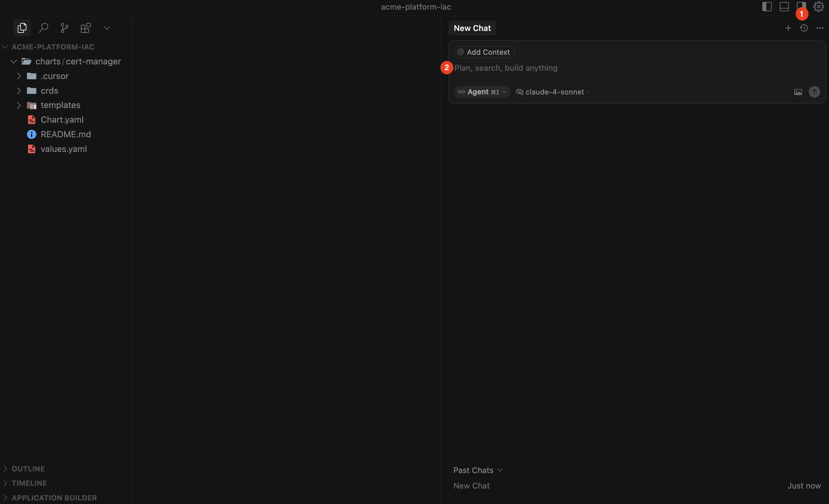829x504 pixels.
Task: Toggle the primary side bar
Action: click(x=767, y=6)
